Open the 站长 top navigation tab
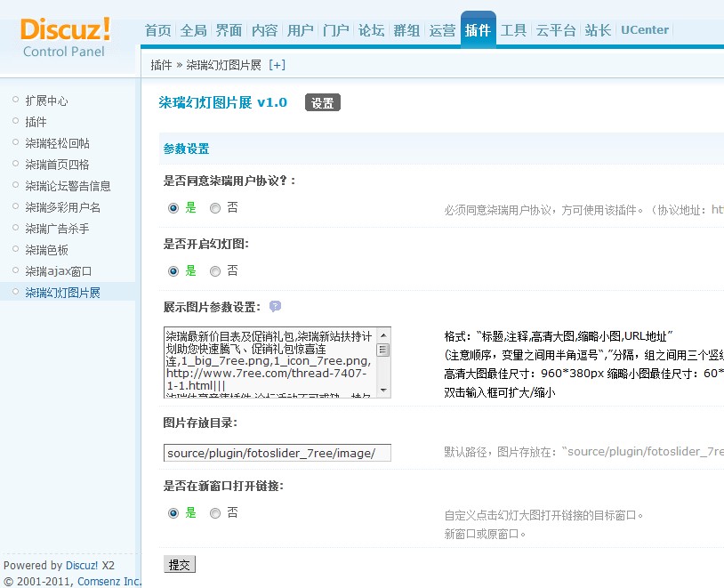Screen dimensions: 724x588 click(598, 30)
